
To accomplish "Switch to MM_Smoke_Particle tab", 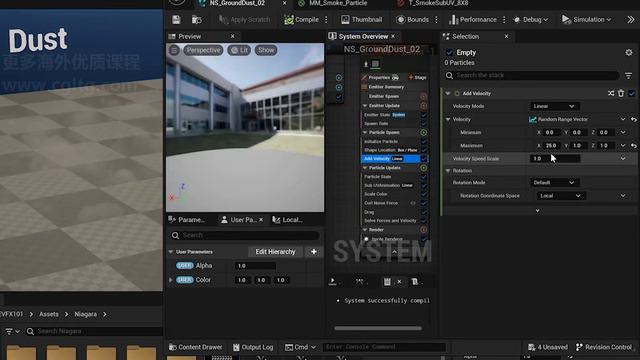I will click(338, 3).
